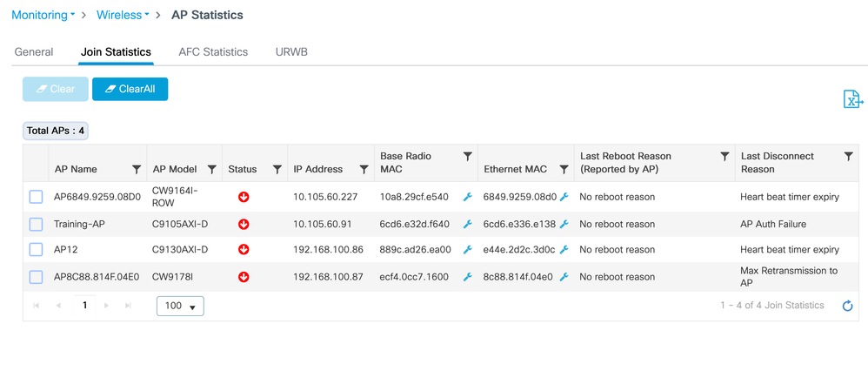Viewport: 868px width, 371px height.
Task: Click the ClearAll button
Action: (x=130, y=90)
